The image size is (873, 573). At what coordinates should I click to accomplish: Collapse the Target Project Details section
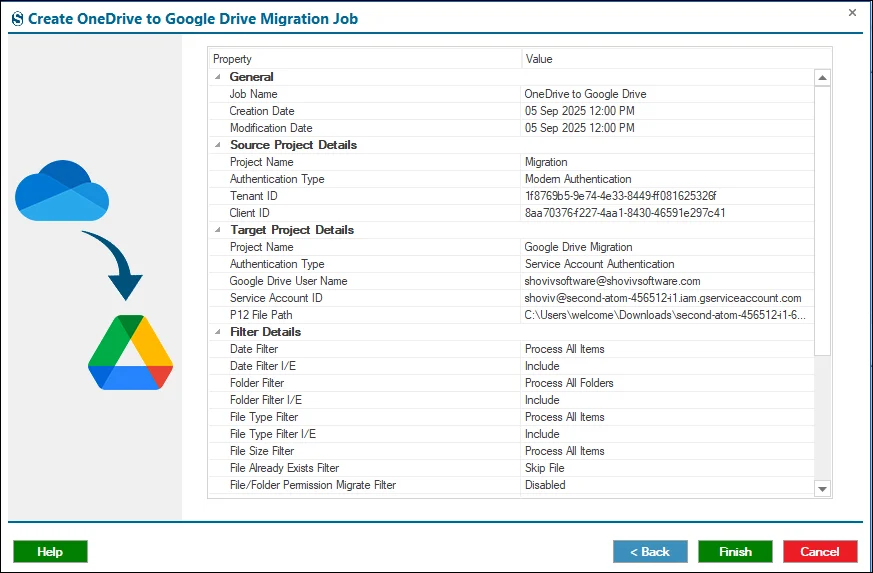pyautogui.click(x=217, y=230)
